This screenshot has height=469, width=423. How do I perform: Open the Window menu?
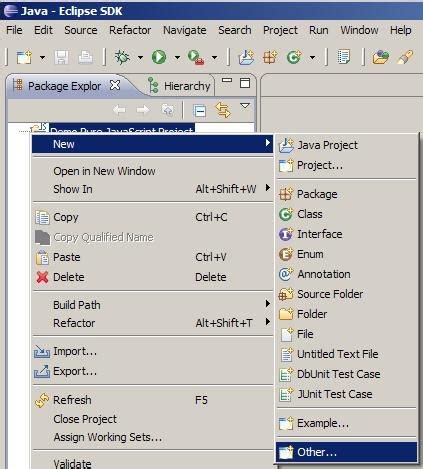359,30
